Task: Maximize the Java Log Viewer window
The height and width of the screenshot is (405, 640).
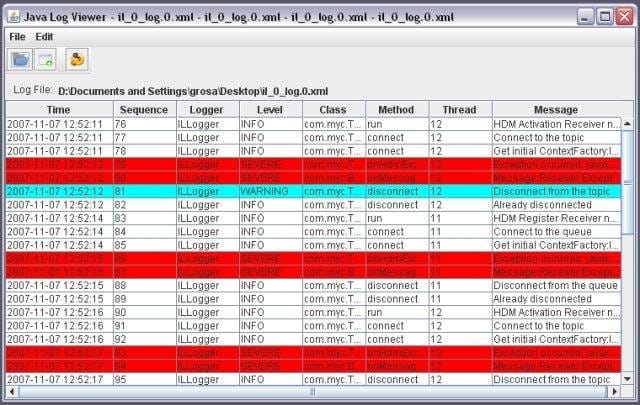Action: click(605, 17)
